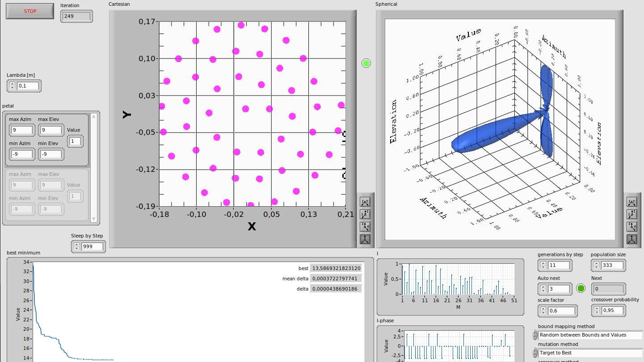Image resolution: width=644 pixels, height=362 pixels.
Task: Click disabled second petal max Azim field
Action: pos(21,185)
